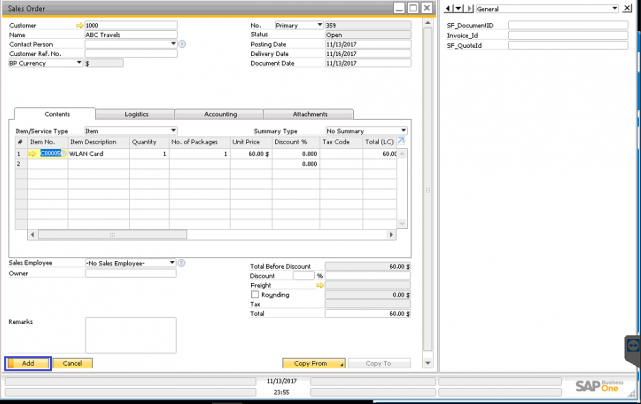
Task: Toggle the Rounding checkbox
Action: (x=255, y=294)
